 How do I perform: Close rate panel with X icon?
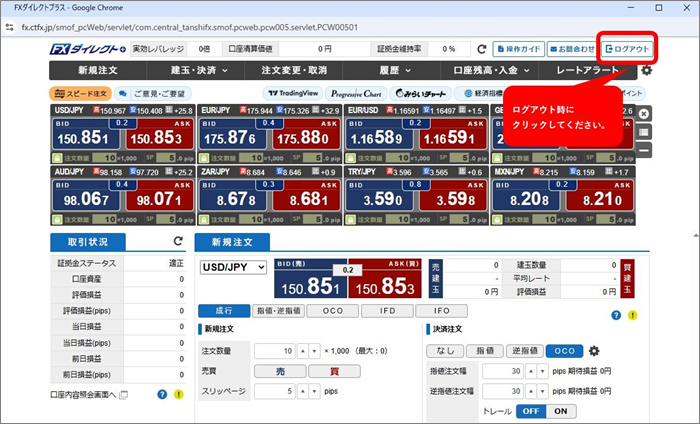pyautogui.click(x=644, y=113)
